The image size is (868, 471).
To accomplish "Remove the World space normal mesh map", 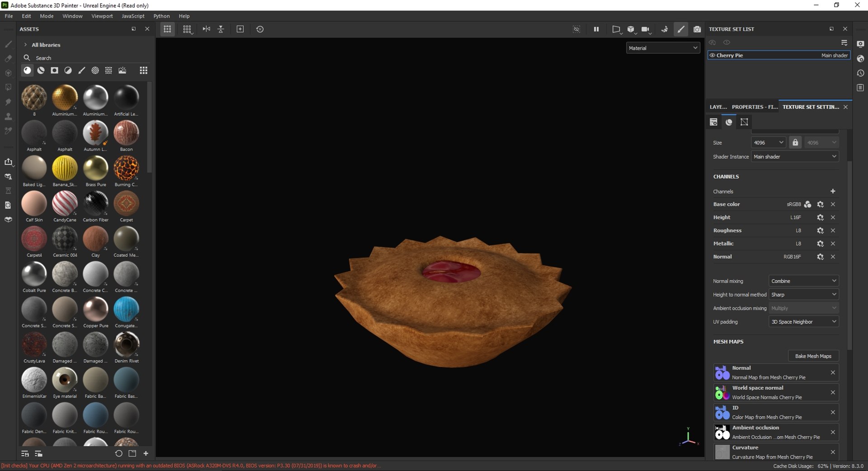I will coord(833,392).
